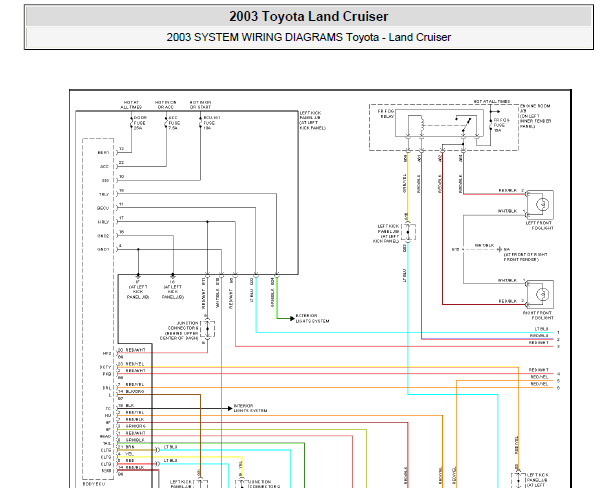Click the JUNCTION CONNECTOR B label left of connector box
Viewport: 608px width, 488px height.
click(x=179, y=331)
